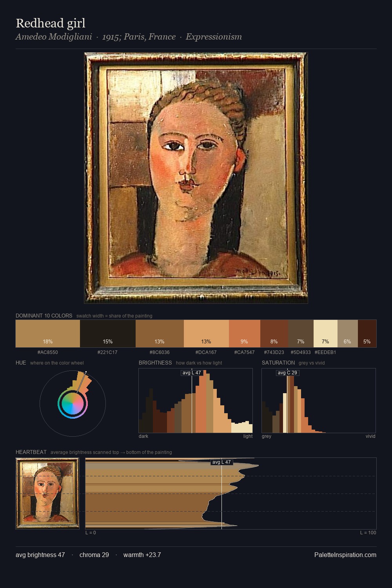Click the brightness histogram chart

coord(196,401)
